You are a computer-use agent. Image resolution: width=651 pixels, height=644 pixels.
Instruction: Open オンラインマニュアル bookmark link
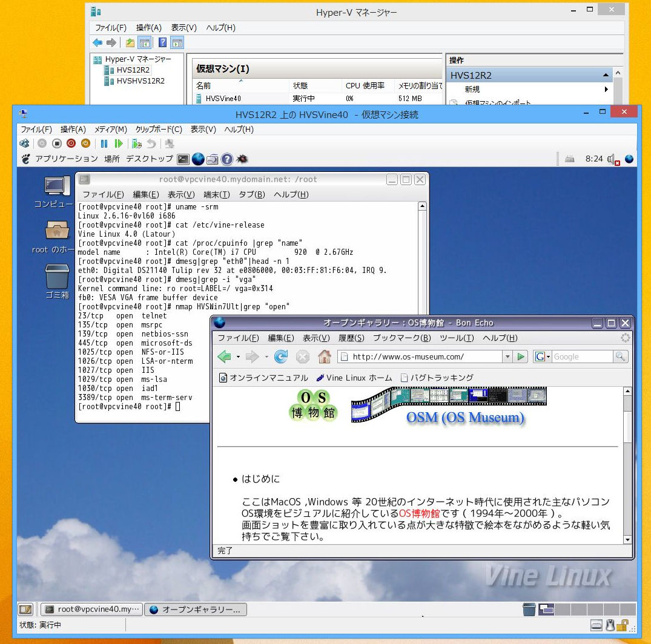[x=263, y=378]
